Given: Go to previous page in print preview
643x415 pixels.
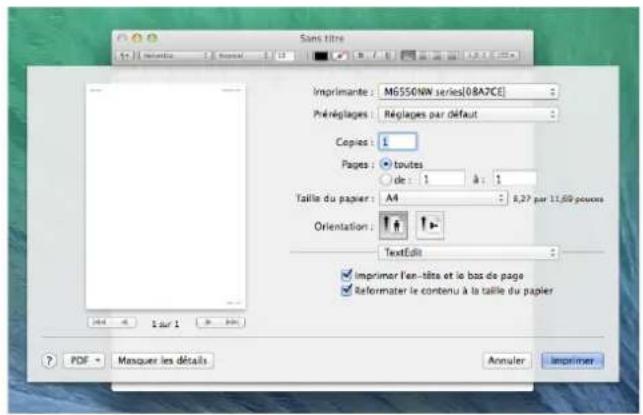Looking at the screenshot, I should click(124, 322).
